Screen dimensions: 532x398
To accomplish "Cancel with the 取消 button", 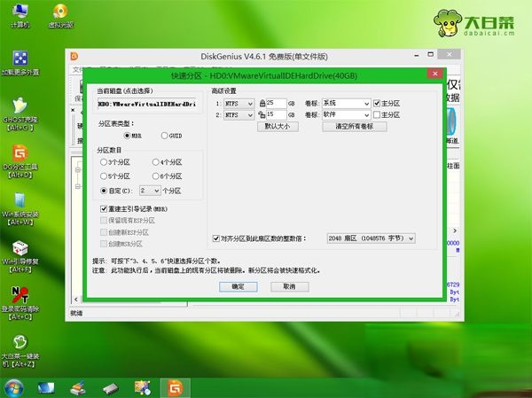I will [289, 286].
